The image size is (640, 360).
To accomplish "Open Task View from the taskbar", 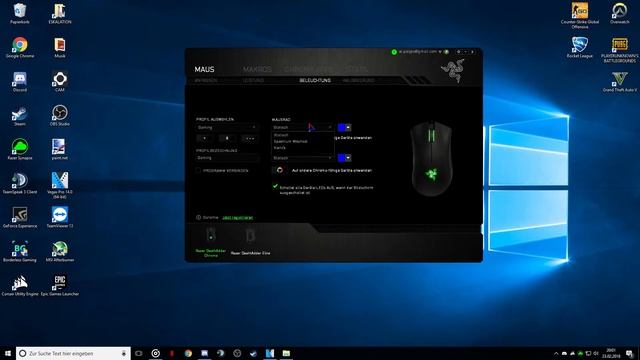I will [139, 353].
